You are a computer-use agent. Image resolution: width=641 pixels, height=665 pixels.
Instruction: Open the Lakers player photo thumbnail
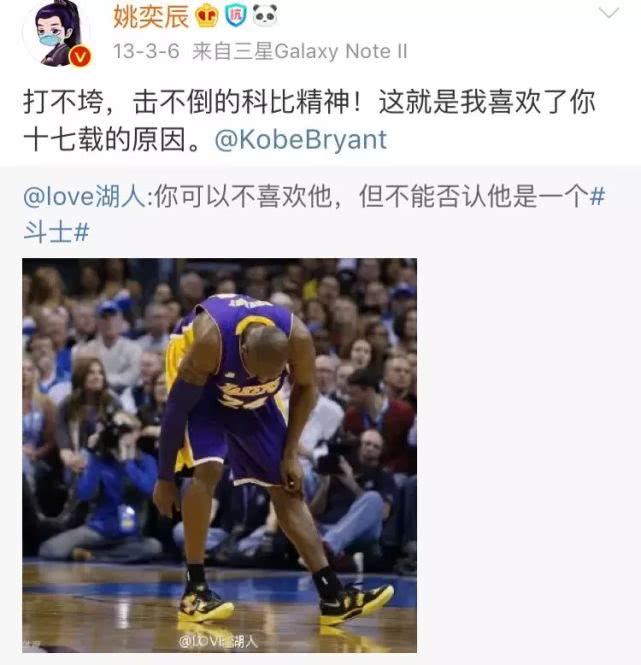tap(219, 455)
